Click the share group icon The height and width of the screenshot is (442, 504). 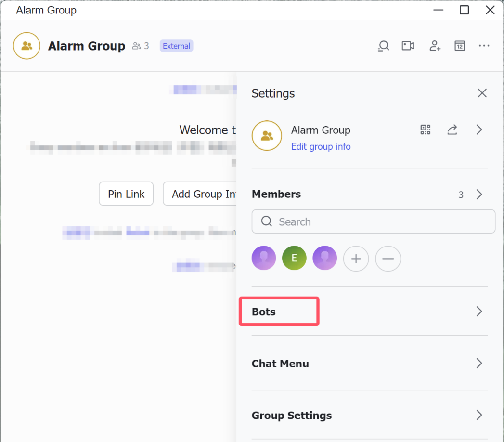click(452, 130)
